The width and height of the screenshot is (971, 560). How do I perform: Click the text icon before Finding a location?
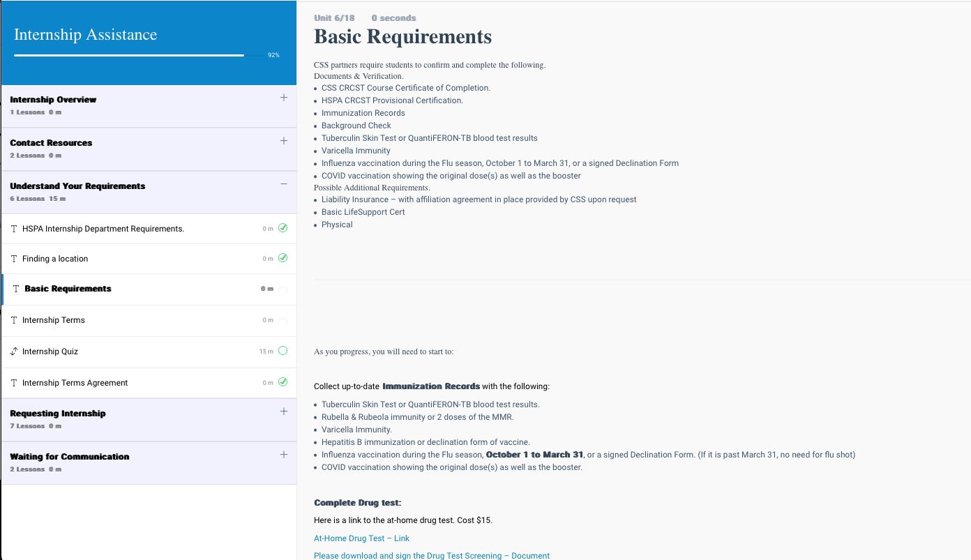14,259
